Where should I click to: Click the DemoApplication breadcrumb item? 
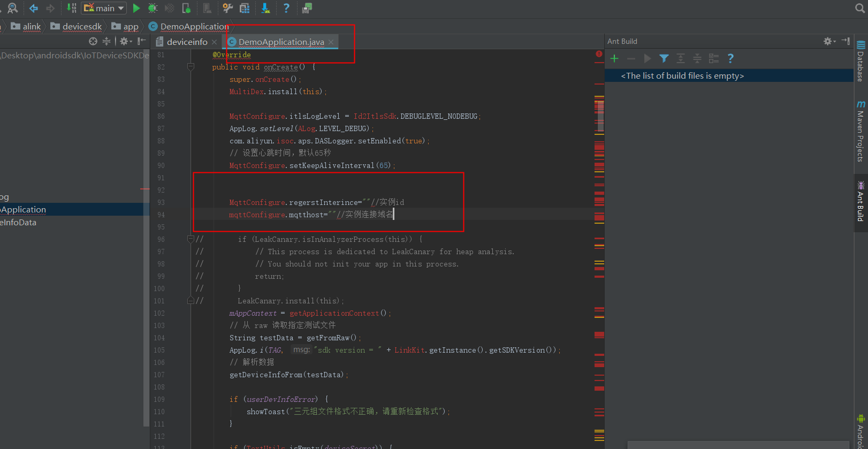click(x=189, y=26)
